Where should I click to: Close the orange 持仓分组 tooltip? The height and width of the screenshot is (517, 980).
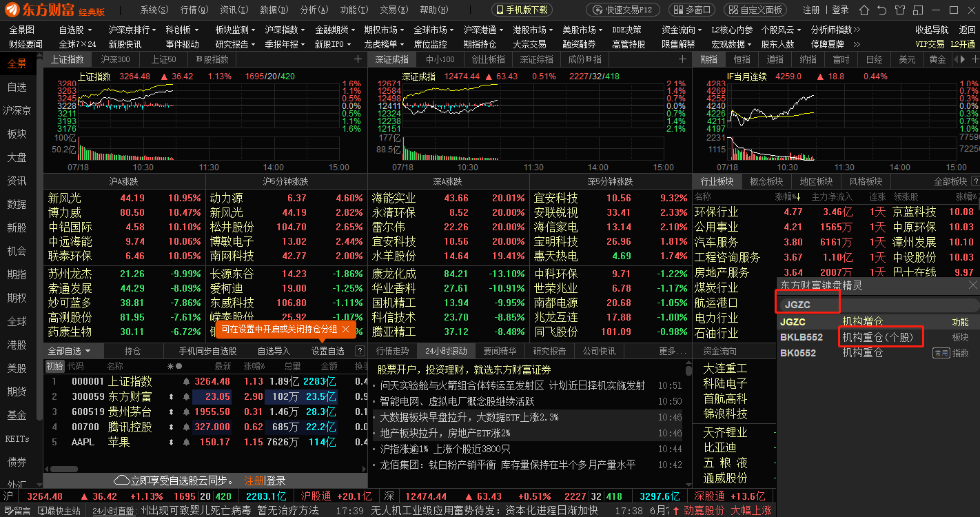[x=345, y=330]
